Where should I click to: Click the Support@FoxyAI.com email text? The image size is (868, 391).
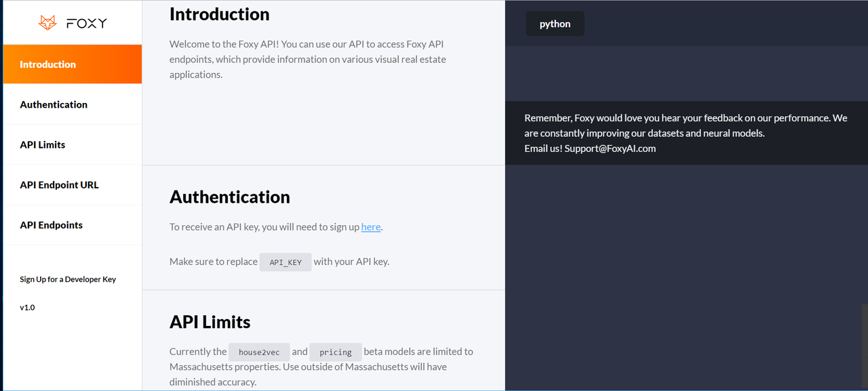click(610, 148)
